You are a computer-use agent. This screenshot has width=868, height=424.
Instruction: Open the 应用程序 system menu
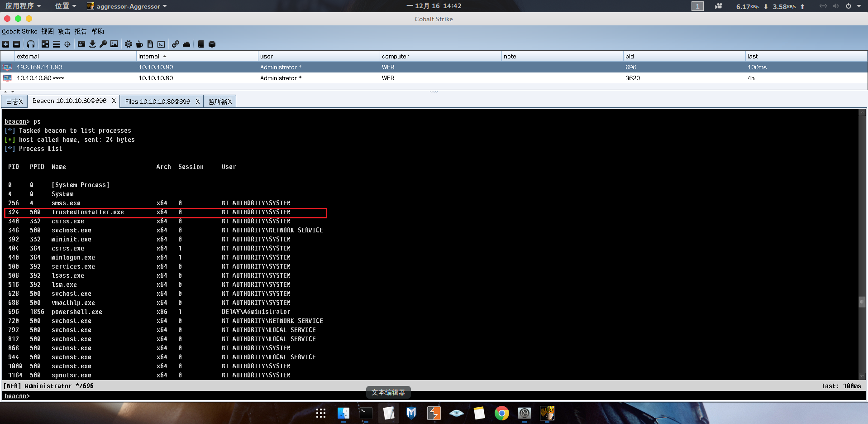pos(23,6)
